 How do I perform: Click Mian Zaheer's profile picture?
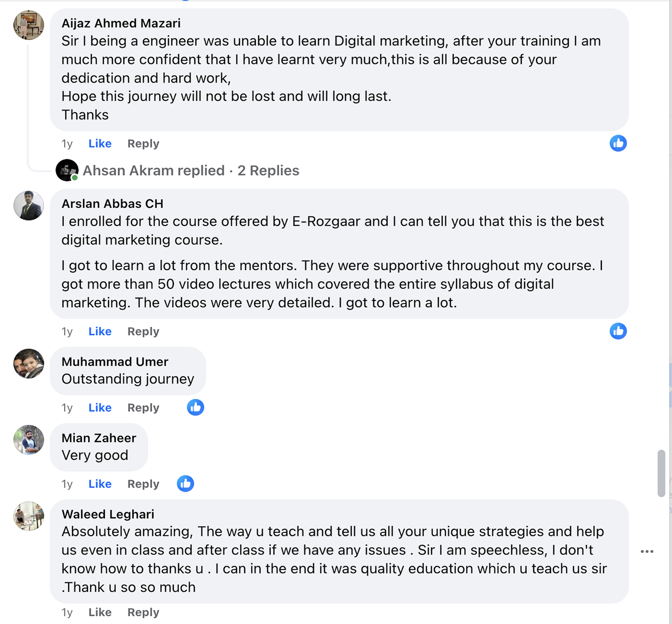[x=29, y=439]
